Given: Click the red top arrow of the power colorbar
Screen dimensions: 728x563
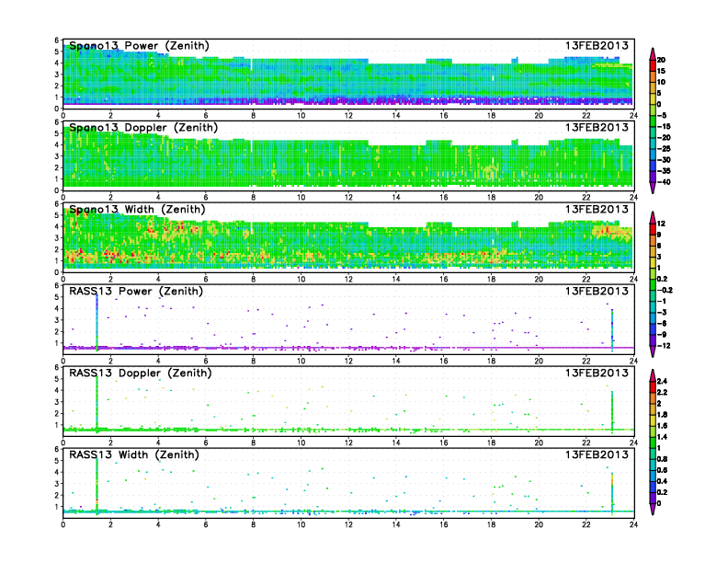Looking at the screenshot, I should coord(652,51).
